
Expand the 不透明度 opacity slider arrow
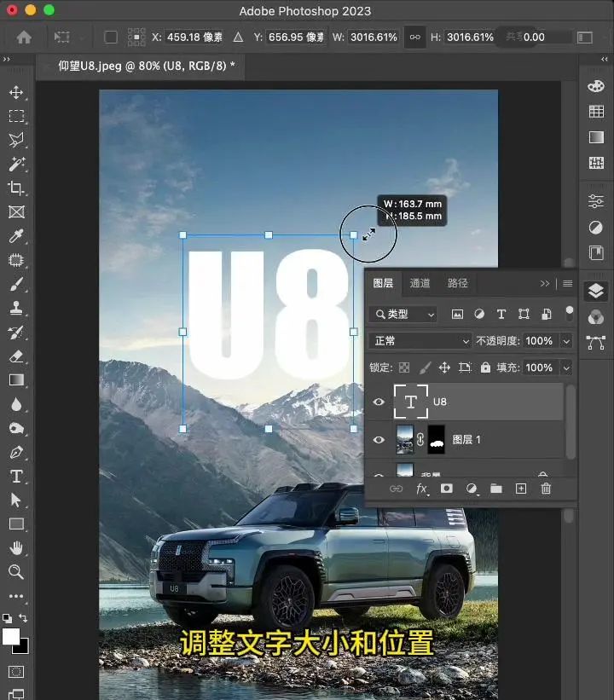pos(566,341)
